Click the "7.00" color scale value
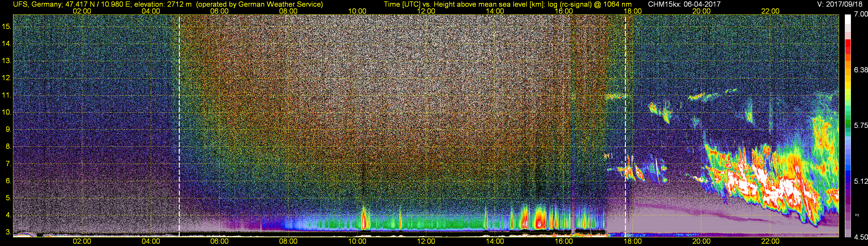This screenshot has height=246, width=868. 860,14
